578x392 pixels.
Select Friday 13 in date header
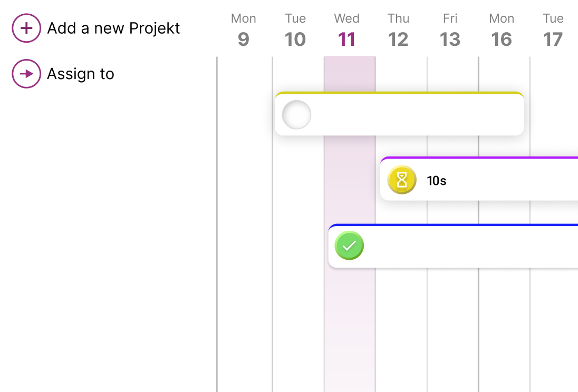450,31
